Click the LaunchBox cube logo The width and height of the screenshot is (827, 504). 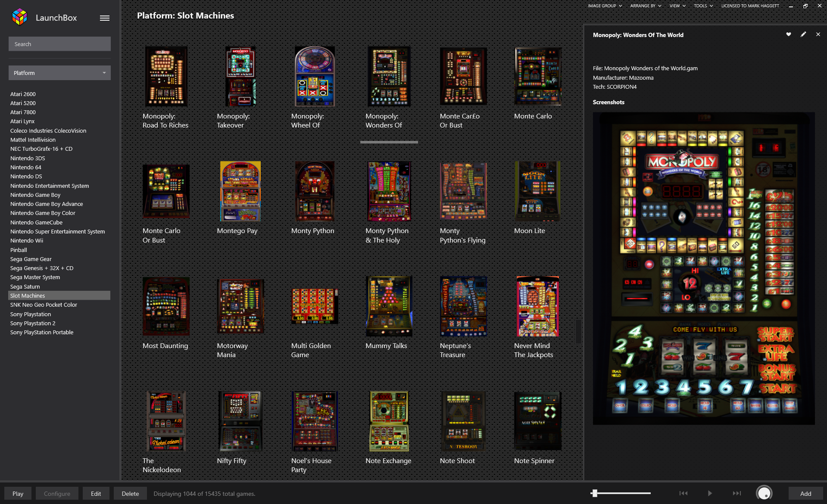20,17
